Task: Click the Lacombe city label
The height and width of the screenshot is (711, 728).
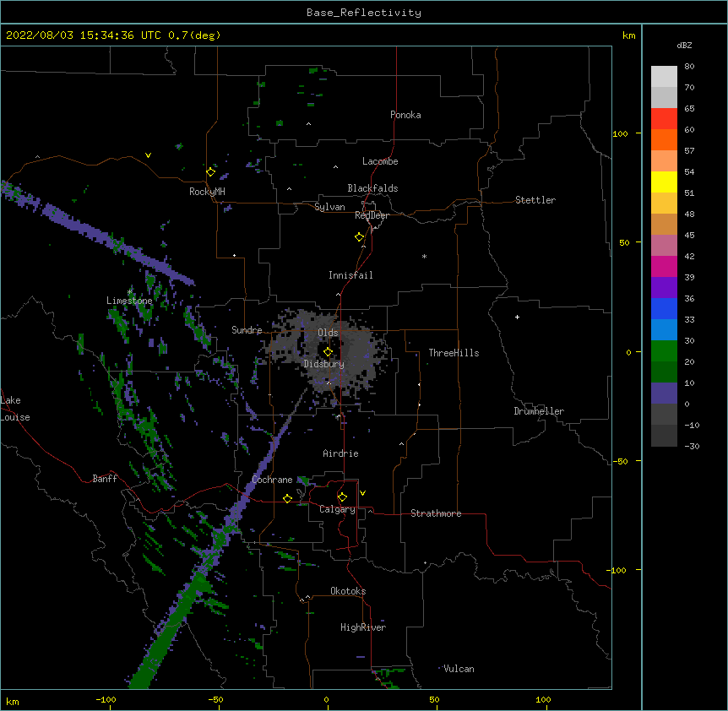Action: (x=380, y=161)
